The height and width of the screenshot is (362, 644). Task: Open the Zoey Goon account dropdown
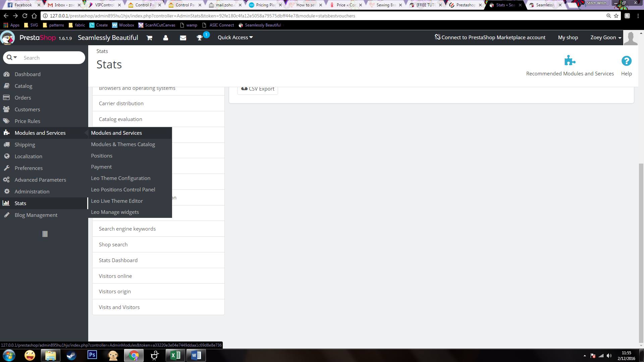606,38
